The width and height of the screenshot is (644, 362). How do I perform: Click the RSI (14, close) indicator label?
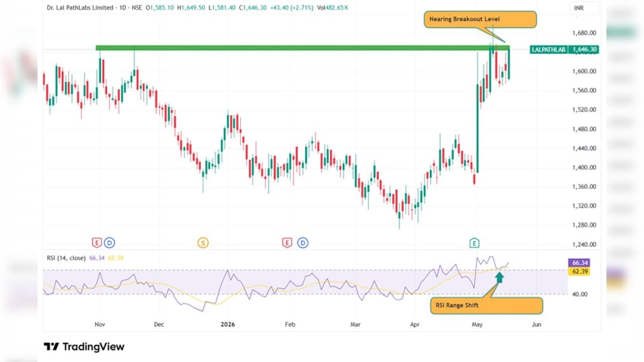[66, 258]
